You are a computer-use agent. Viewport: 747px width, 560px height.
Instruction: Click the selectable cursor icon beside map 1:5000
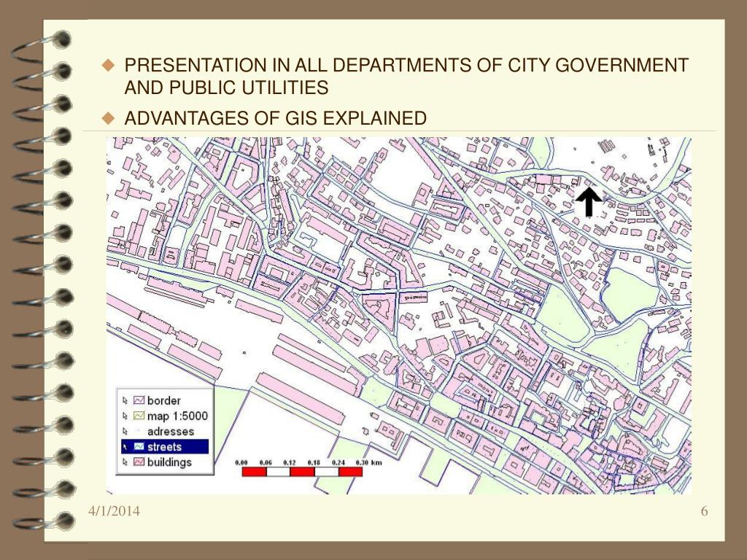tap(125, 416)
